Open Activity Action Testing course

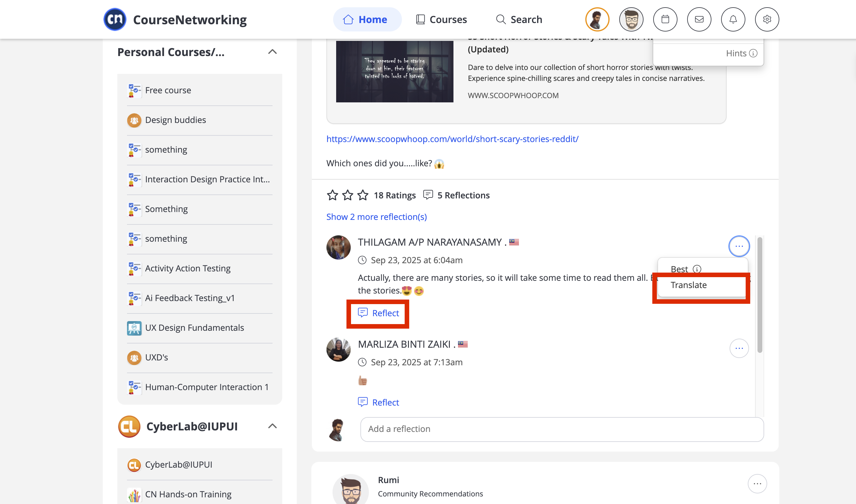200,269
